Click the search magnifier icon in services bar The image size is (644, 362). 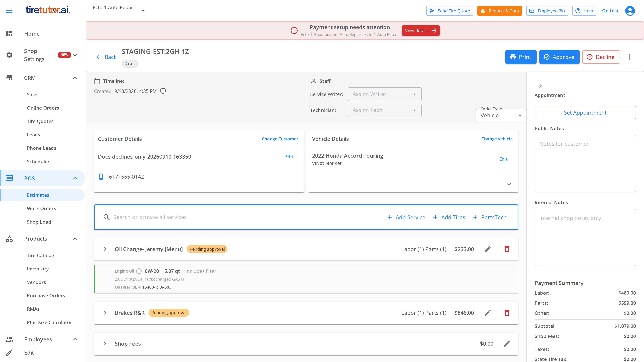(106, 217)
